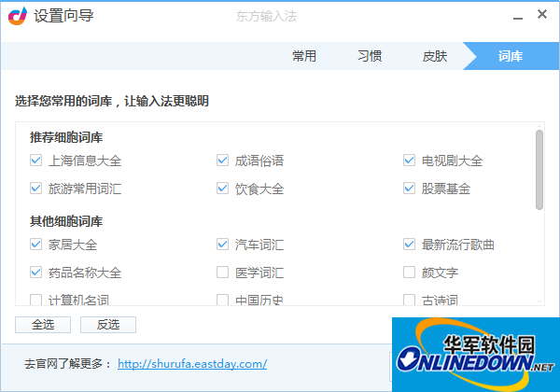Click the 其他细胞词库 heading

click(66, 221)
